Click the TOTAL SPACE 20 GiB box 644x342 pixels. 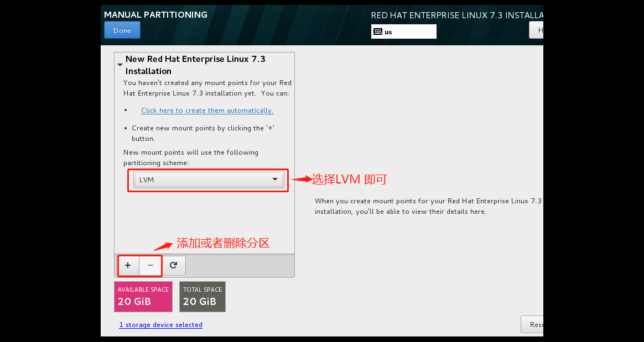tap(202, 297)
